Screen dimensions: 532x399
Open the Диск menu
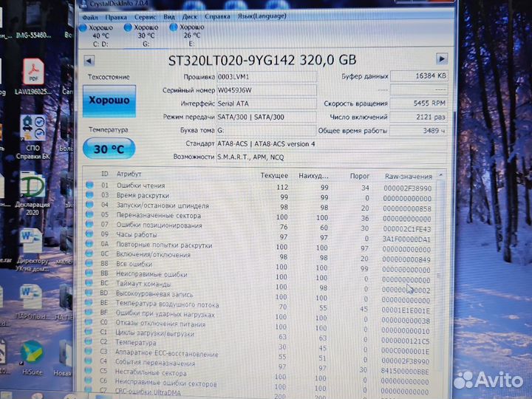(x=189, y=16)
